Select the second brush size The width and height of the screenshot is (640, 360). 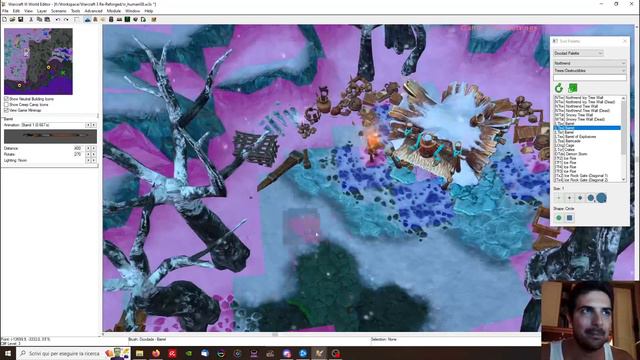click(569, 198)
